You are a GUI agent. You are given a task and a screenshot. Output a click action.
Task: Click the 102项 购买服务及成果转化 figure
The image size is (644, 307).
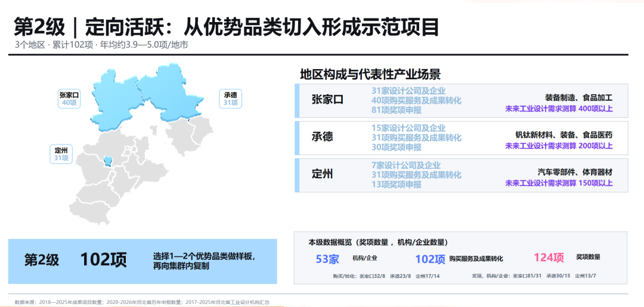(x=459, y=259)
